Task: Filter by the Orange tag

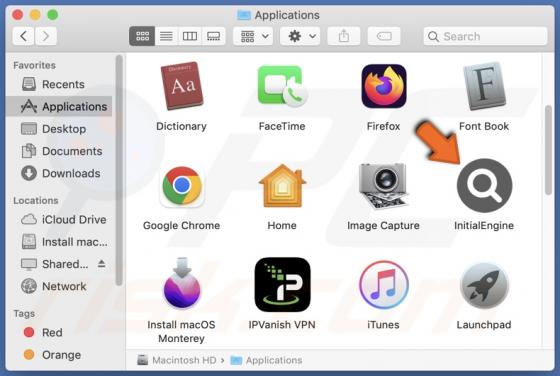Action: coord(59,355)
